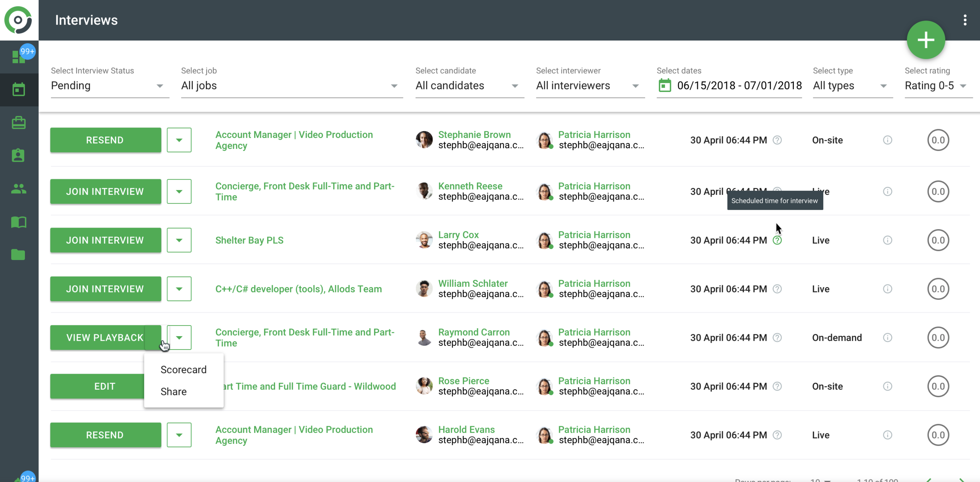Choose Share in the popup menu
Image resolution: width=980 pixels, height=482 pixels.
[x=174, y=391]
